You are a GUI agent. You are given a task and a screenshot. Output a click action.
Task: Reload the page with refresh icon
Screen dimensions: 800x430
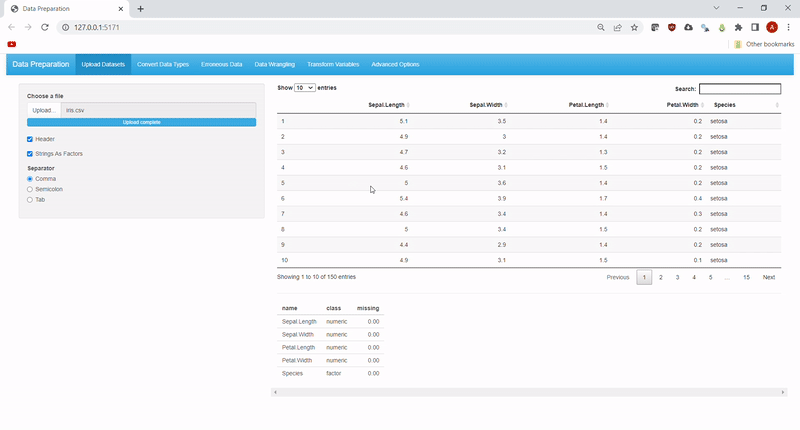(45, 27)
